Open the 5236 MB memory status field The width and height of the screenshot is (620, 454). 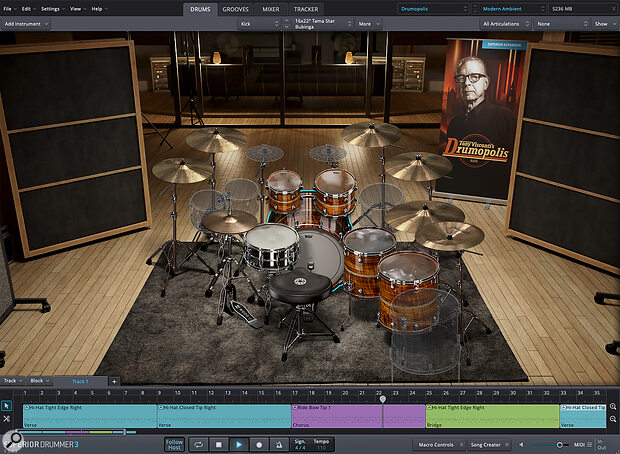click(x=582, y=9)
